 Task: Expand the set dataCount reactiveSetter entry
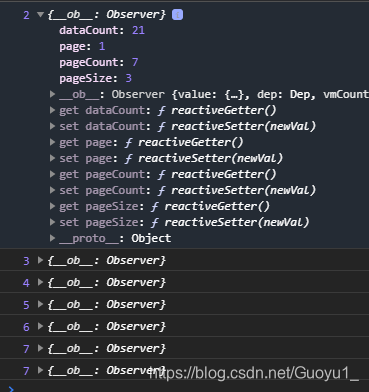[52, 126]
